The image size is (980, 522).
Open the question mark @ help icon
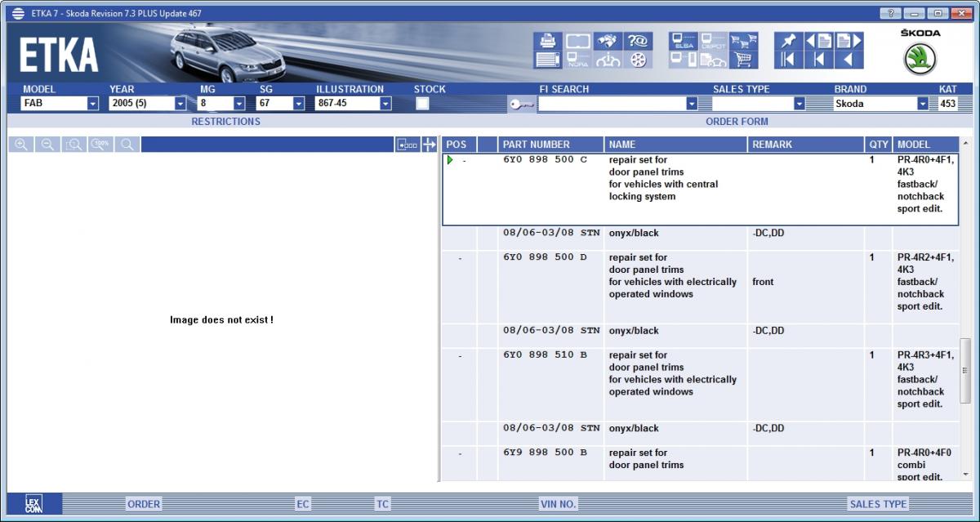pyautogui.click(x=637, y=41)
